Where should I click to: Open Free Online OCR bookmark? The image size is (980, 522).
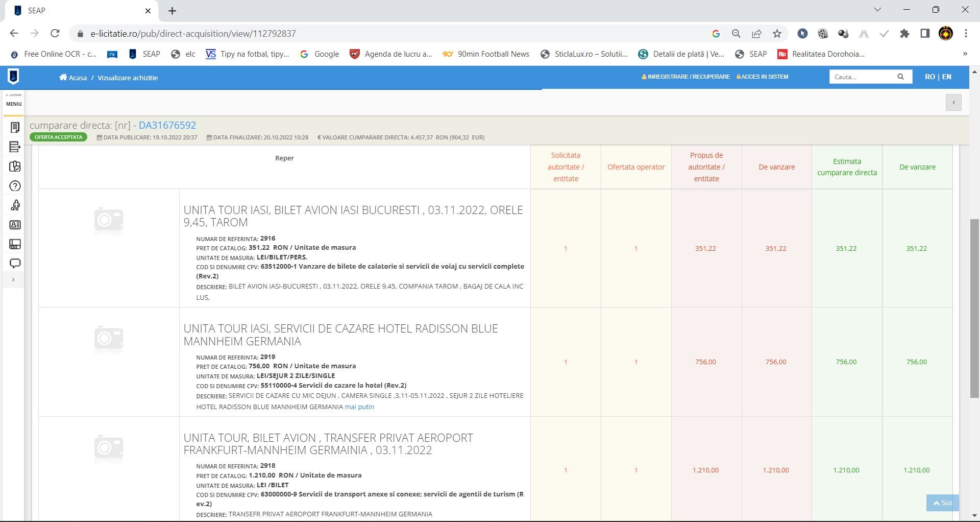54,54
